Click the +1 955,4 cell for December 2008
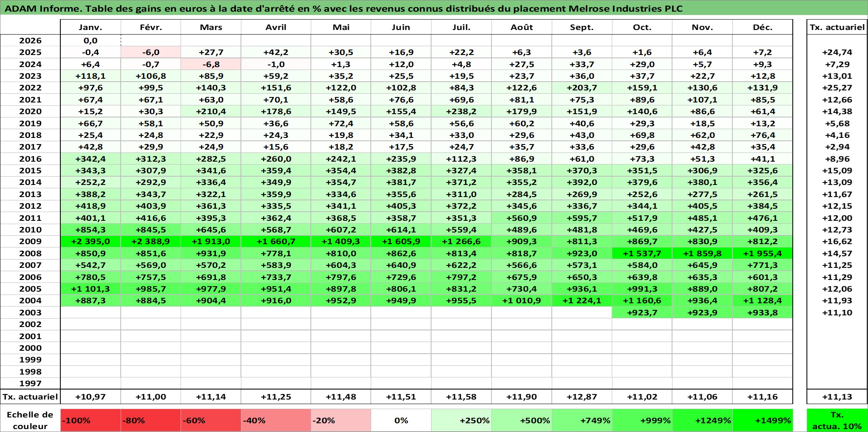The width and height of the screenshot is (868, 432). 763,253
